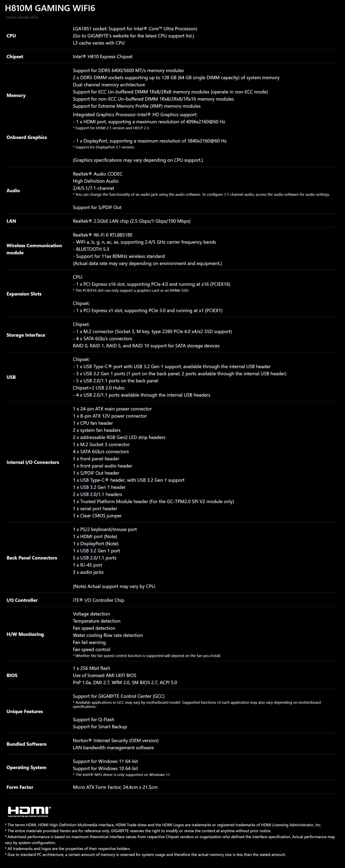Click the Expansion Slots label

tap(24, 294)
